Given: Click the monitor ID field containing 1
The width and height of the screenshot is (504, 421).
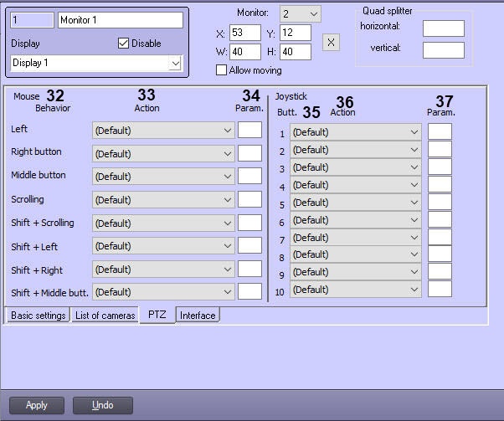Looking at the screenshot, I should pos(32,20).
